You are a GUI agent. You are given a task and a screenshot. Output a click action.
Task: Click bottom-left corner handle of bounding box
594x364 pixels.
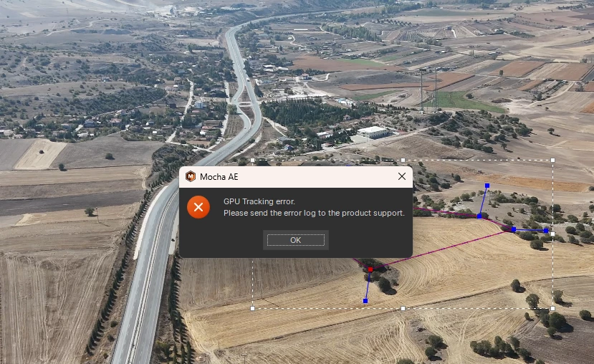tap(253, 308)
